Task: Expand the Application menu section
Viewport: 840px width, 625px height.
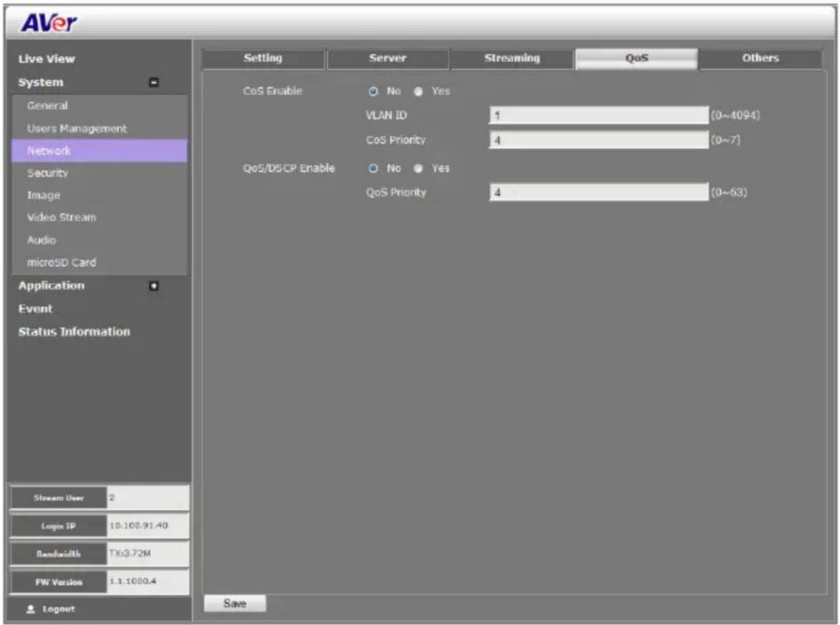Action: click(154, 286)
